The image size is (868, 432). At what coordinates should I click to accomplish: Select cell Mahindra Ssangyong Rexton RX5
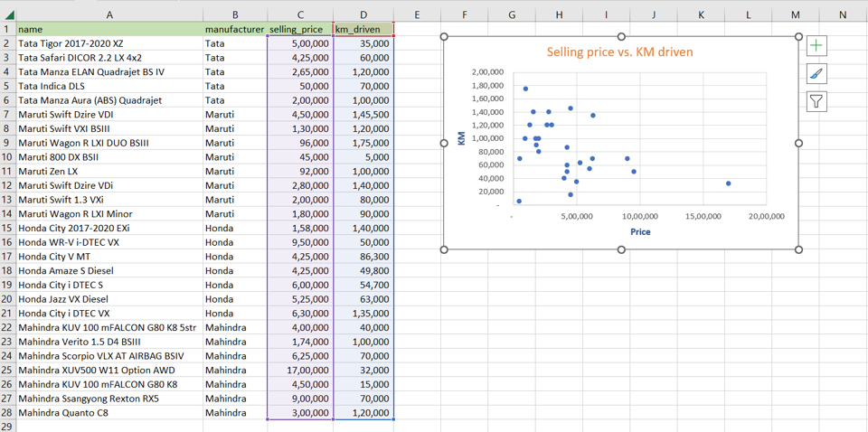coord(109,399)
